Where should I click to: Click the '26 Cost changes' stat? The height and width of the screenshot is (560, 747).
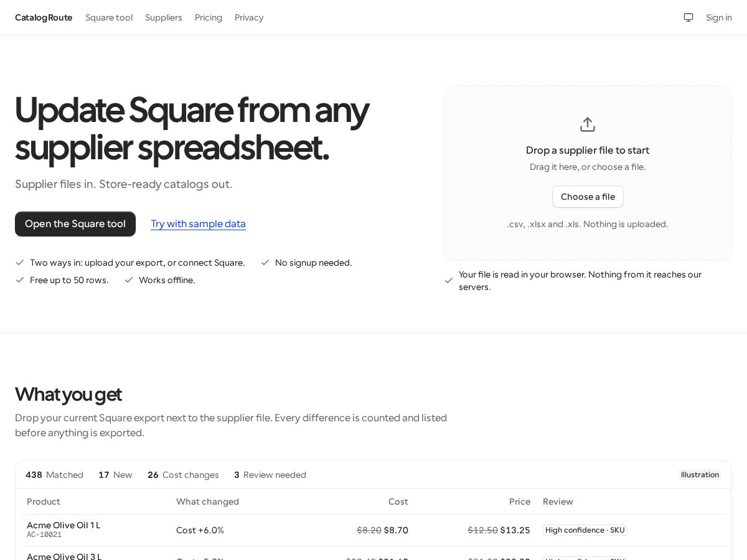[x=183, y=475]
